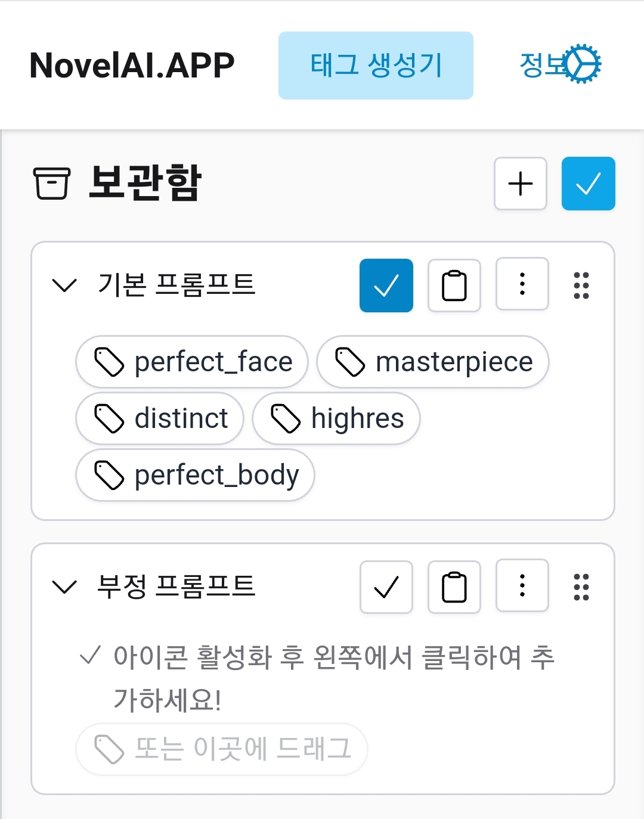The width and height of the screenshot is (644, 819).
Task: Click the 보관함 archive box icon
Action: tap(51, 183)
